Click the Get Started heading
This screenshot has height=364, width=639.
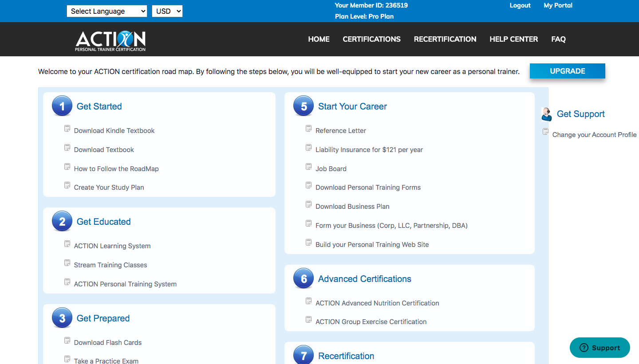tap(99, 106)
